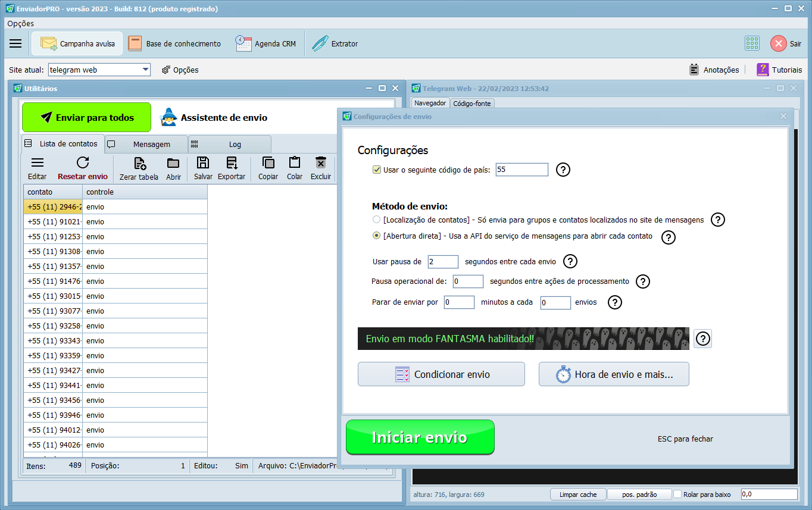This screenshot has width=812, height=510.
Task: Click the controle column header
Action: pos(145,192)
